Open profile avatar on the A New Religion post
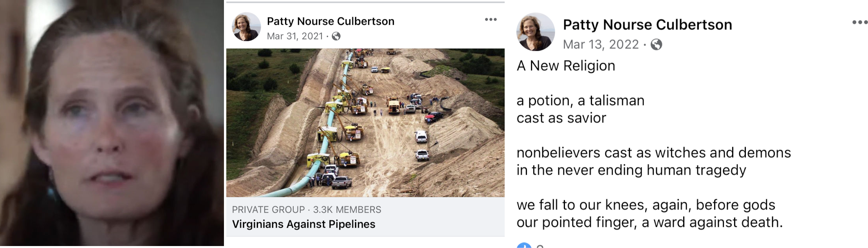This screenshot has width=868, height=248. pyautogui.click(x=535, y=32)
